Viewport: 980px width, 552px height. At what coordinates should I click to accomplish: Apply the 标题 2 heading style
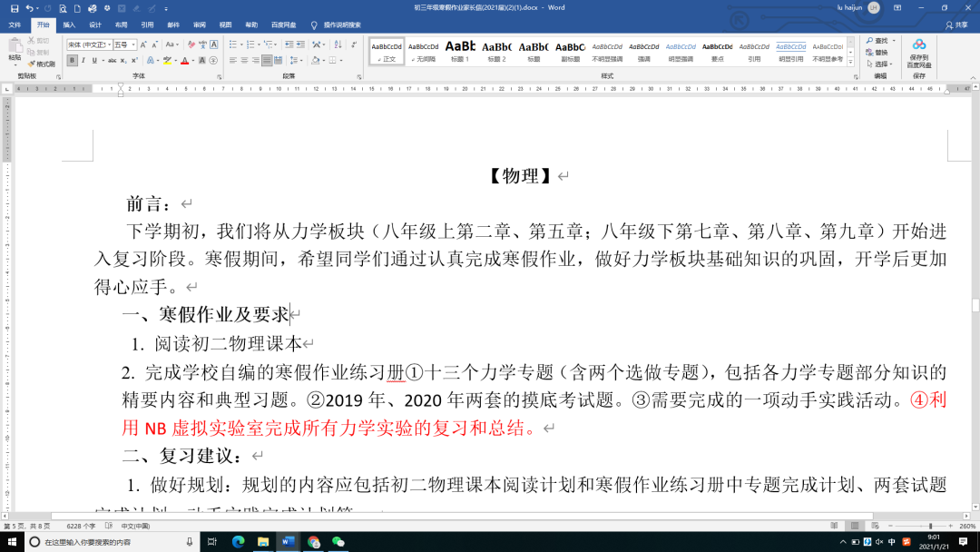496,51
